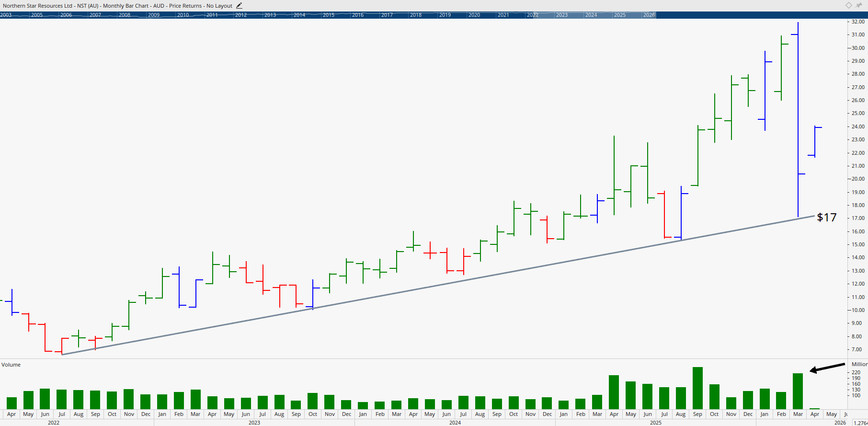Image resolution: width=868 pixels, height=426 pixels.
Task: Click the Mar 2026 month label on the time axis
Action: point(798,414)
